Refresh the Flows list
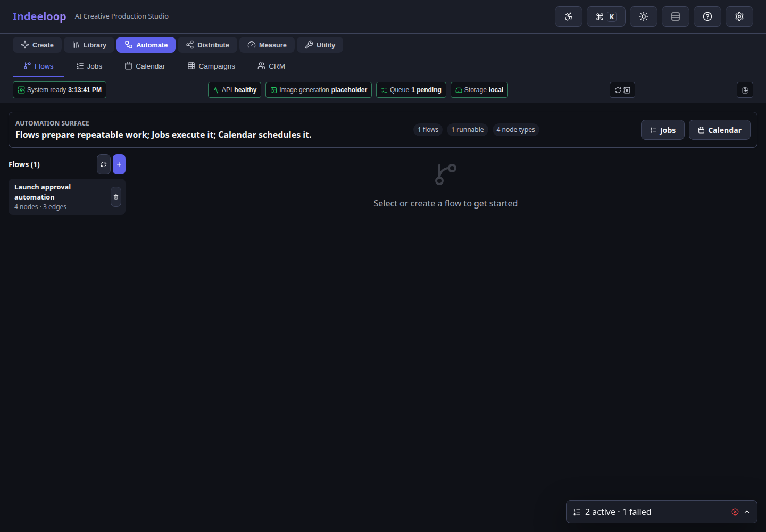The height and width of the screenshot is (532, 766). pos(104,164)
